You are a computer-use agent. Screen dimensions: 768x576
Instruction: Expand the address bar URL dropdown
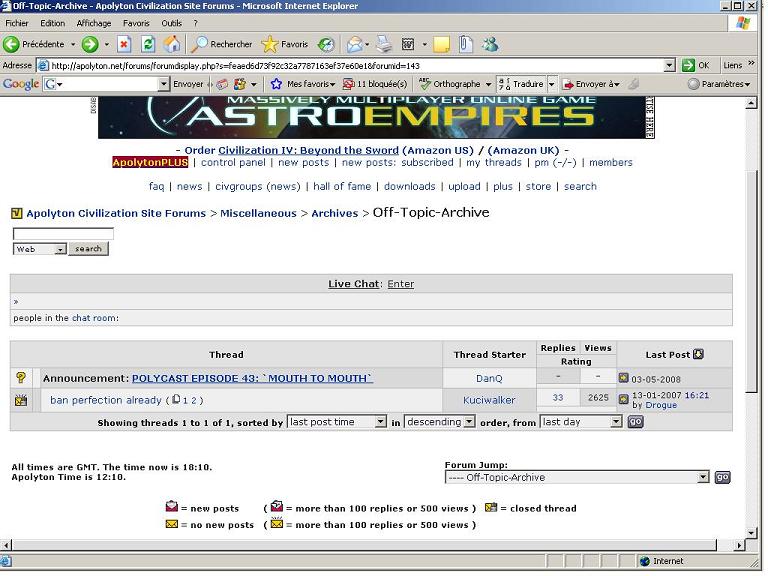(670, 65)
